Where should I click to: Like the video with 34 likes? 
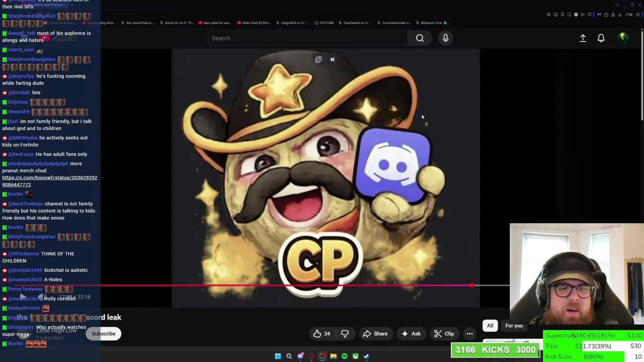tap(321, 334)
